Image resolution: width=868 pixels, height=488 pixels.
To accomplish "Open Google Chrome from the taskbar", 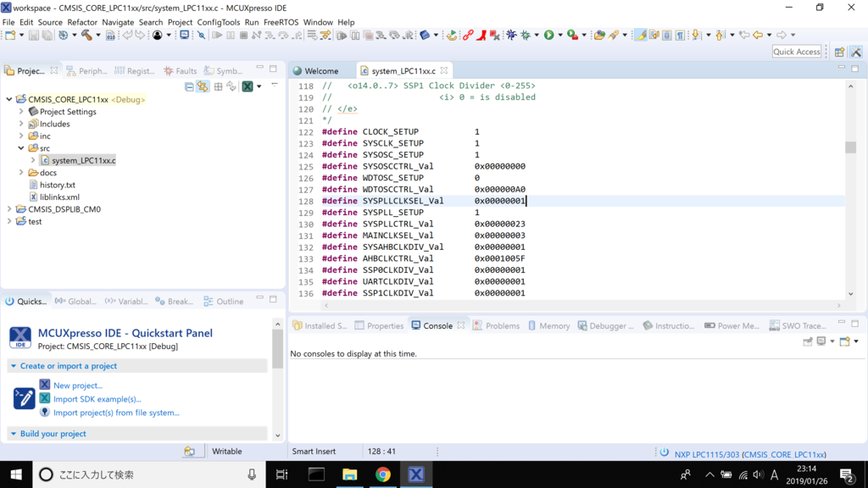I will [383, 474].
